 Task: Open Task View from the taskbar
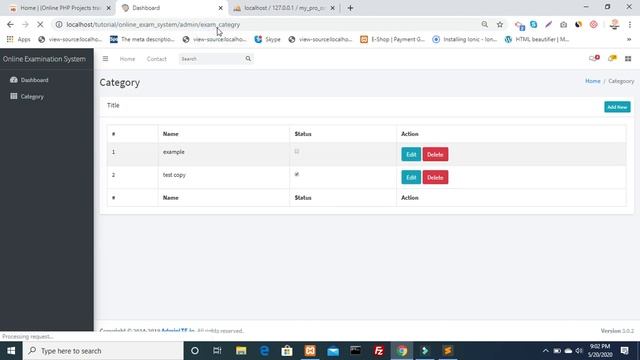coord(217,351)
